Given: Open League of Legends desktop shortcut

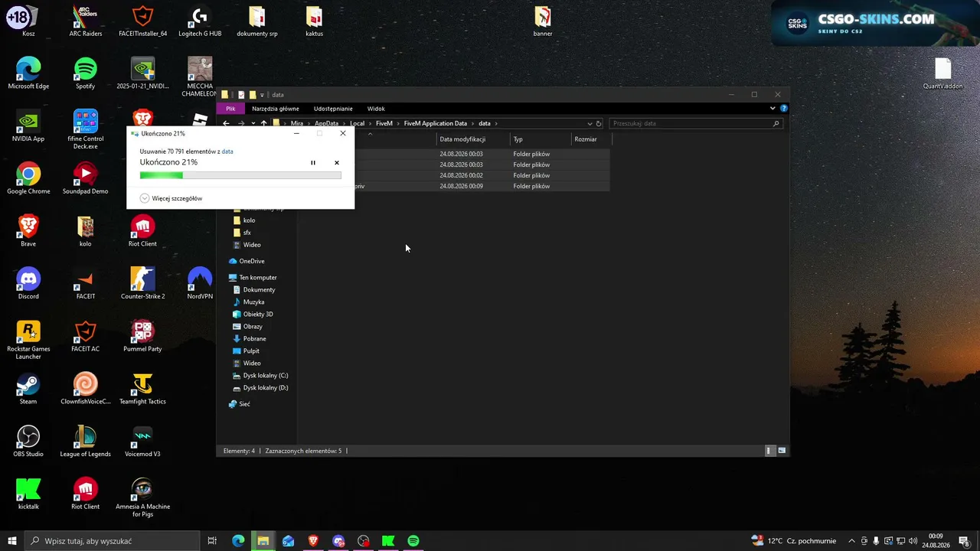Looking at the screenshot, I should coord(86,442).
